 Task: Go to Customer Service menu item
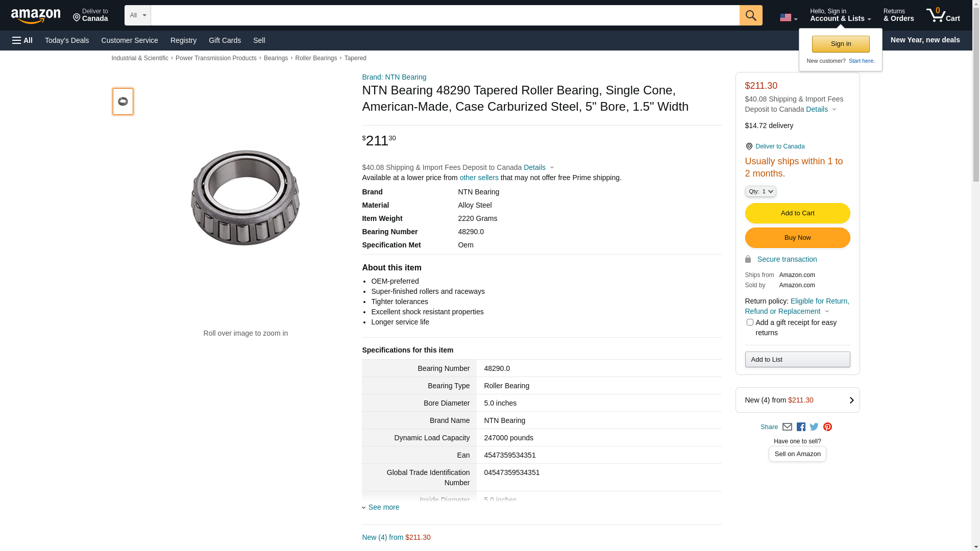(x=130, y=40)
